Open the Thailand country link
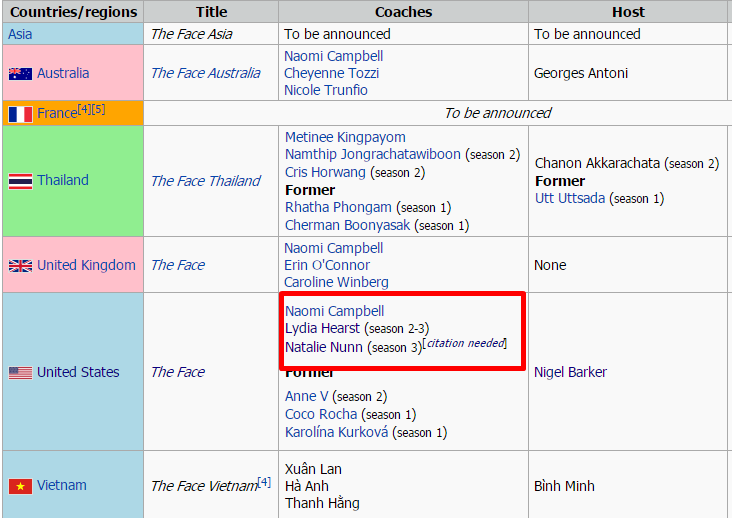The height and width of the screenshot is (518, 732). pyautogui.click(x=63, y=180)
